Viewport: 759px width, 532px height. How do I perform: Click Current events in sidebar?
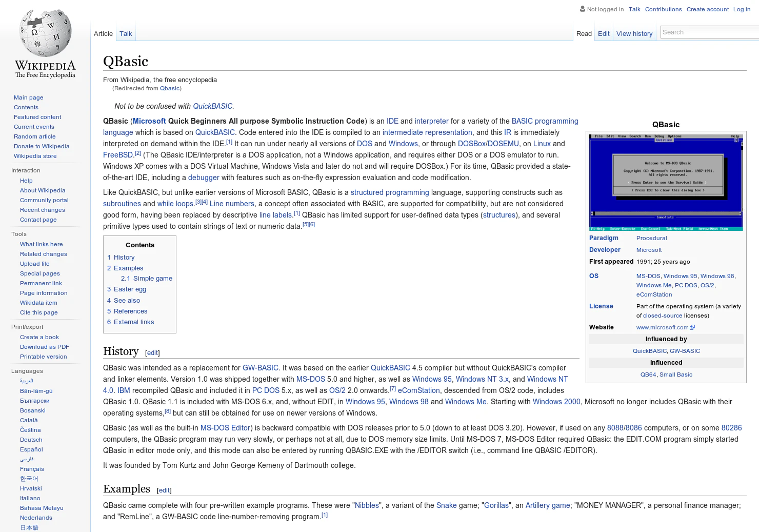tap(34, 127)
